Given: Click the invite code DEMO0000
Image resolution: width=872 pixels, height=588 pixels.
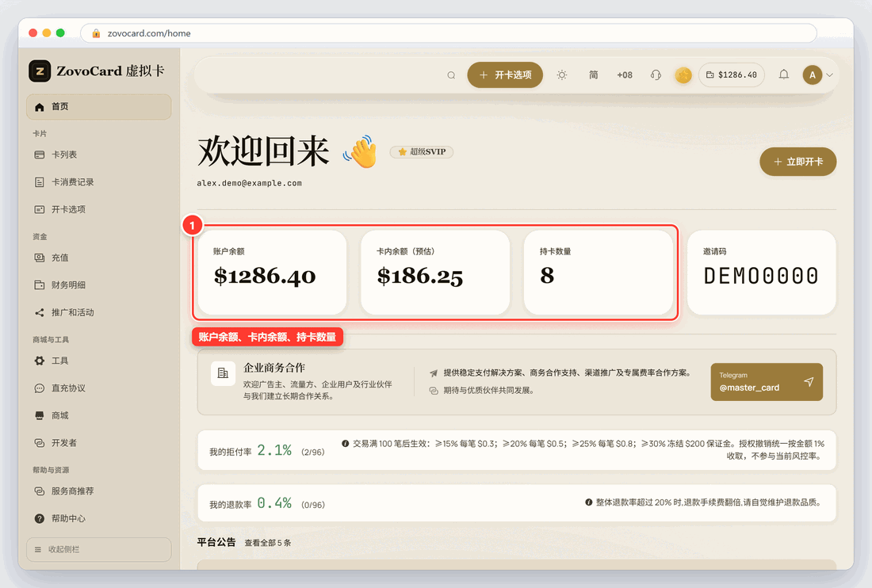Looking at the screenshot, I should coord(761,277).
